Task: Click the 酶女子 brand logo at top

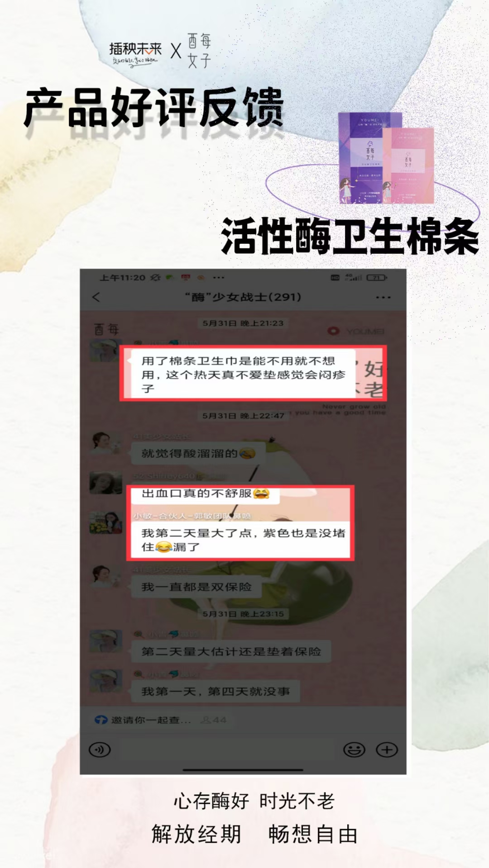Action: [199, 51]
